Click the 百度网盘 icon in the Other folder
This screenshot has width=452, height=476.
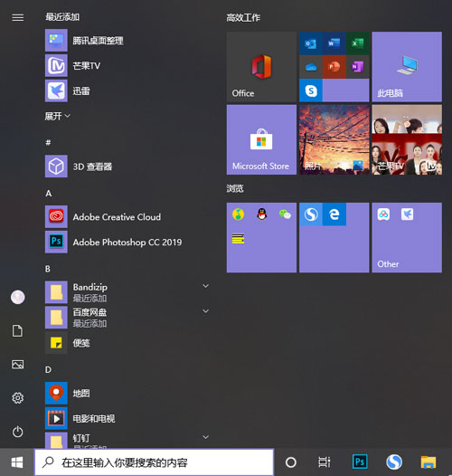click(x=383, y=214)
